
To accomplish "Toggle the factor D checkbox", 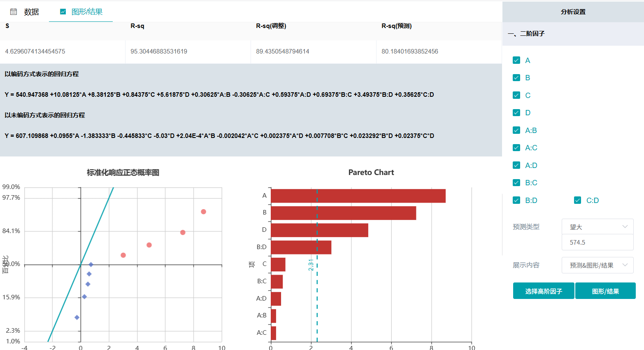I will (x=516, y=113).
